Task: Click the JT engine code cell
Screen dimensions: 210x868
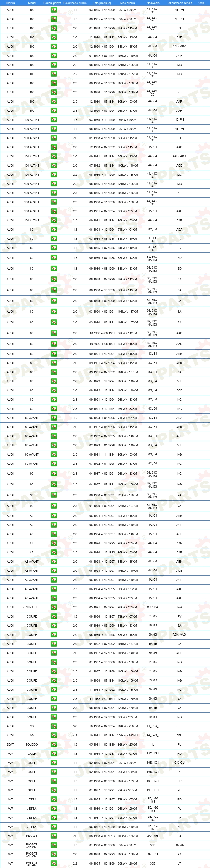Action: [179, 863]
